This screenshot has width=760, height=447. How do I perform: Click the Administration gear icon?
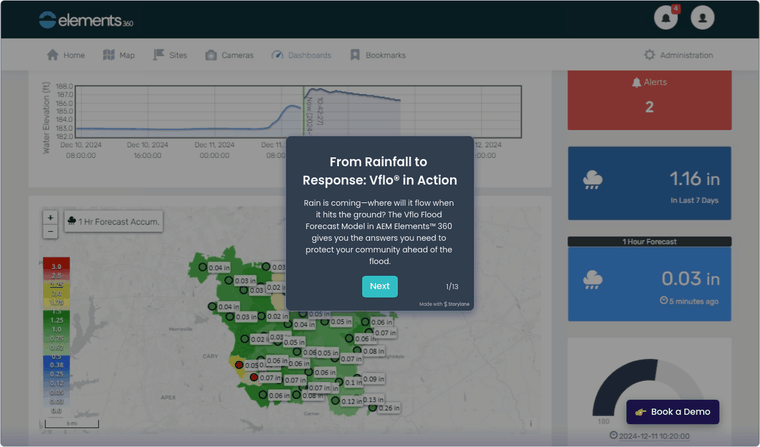pos(649,55)
